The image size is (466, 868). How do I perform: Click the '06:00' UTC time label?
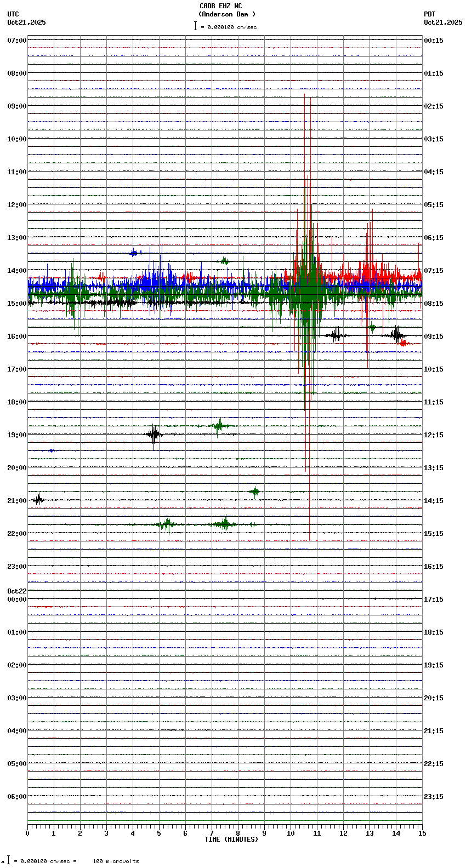[x=17, y=797]
